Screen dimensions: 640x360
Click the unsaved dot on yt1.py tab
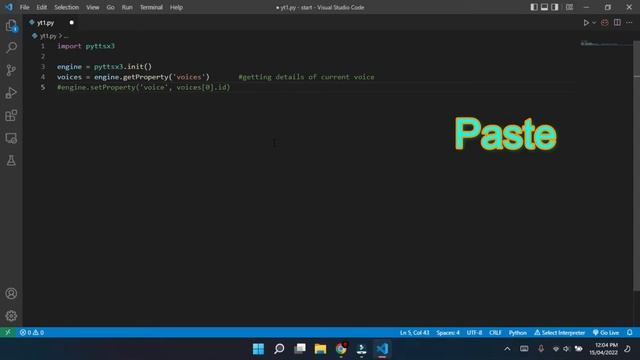[71, 23]
